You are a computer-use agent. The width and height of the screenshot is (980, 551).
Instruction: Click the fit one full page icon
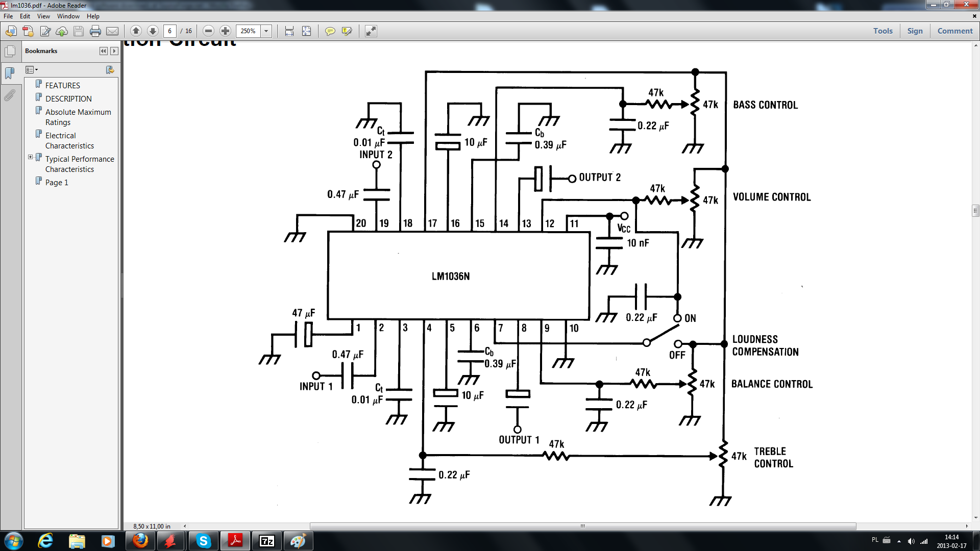click(x=306, y=31)
